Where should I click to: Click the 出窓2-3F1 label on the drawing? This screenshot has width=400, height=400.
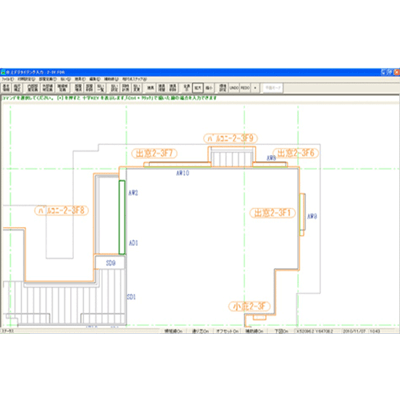(x=273, y=213)
